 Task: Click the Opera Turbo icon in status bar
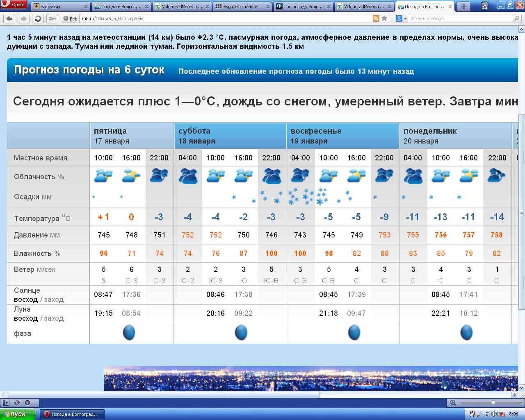27,403
